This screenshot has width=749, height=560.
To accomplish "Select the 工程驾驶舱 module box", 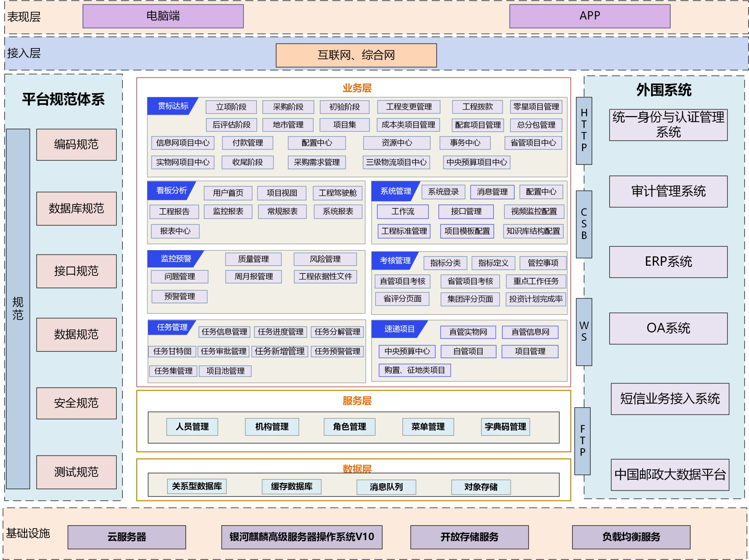I will (x=337, y=193).
